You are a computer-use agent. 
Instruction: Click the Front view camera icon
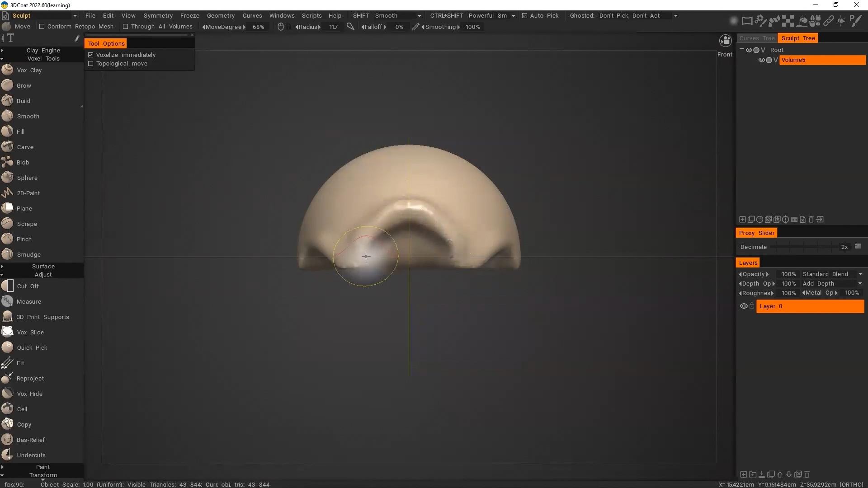[x=725, y=41]
